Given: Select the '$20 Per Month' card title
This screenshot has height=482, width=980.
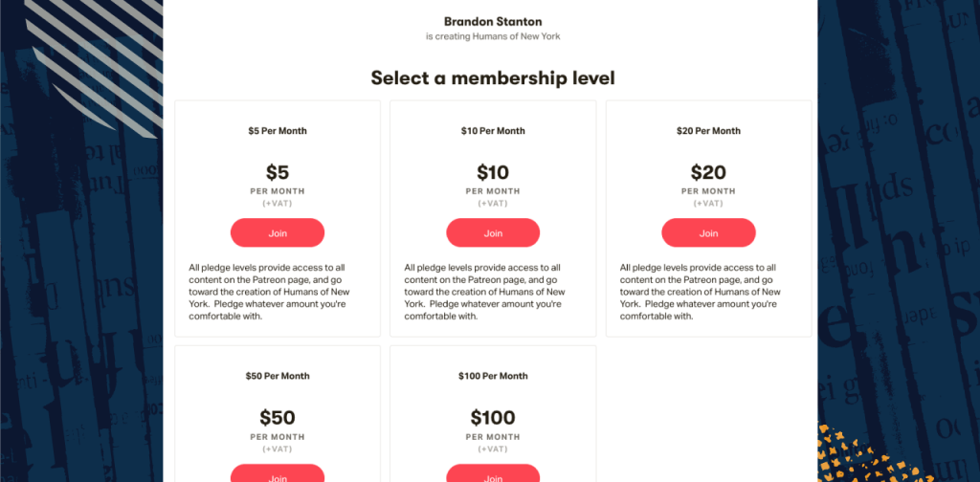Looking at the screenshot, I should (708, 131).
